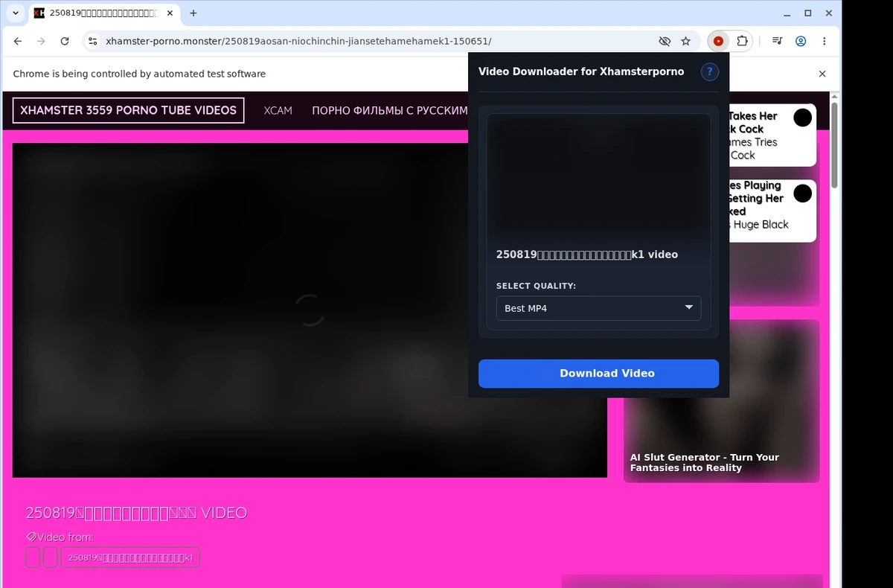This screenshot has height=588, width=893.
Task: Click the black circle on second sidebar card
Action: pos(802,194)
